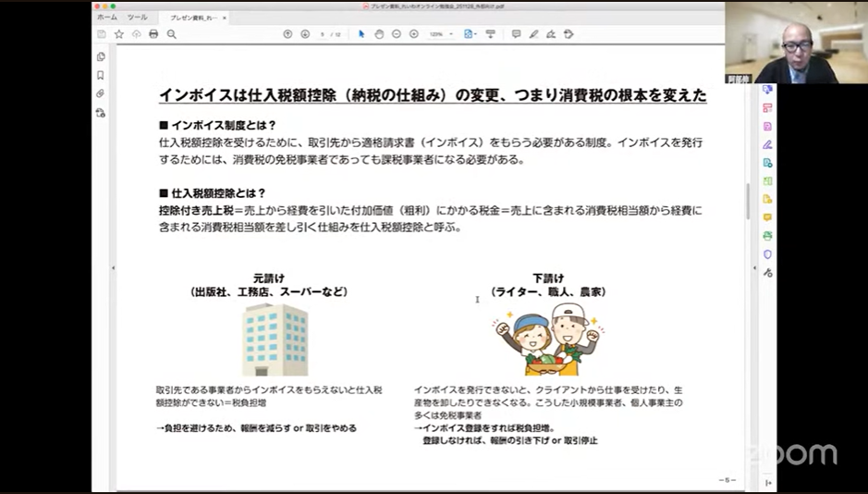
Task: Click the heading ■ 仕入税額控除とは？
Action: coord(212,193)
